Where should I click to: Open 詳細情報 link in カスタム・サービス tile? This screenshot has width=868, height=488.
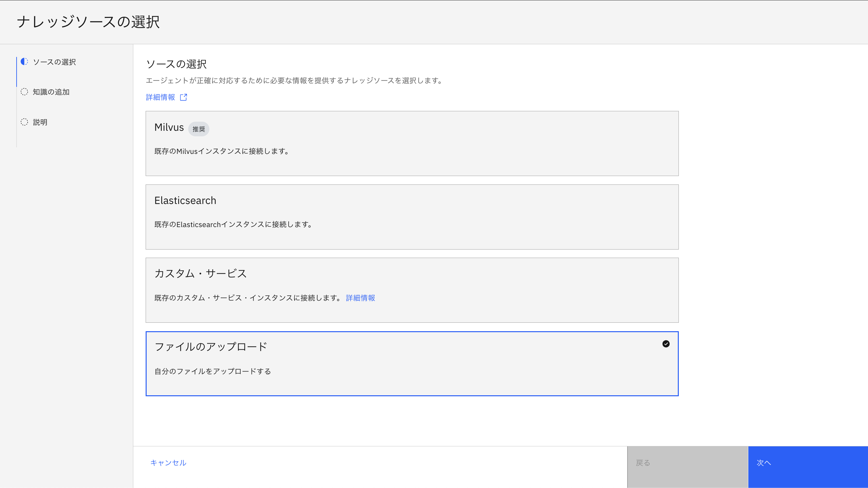(x=360, y=298)
